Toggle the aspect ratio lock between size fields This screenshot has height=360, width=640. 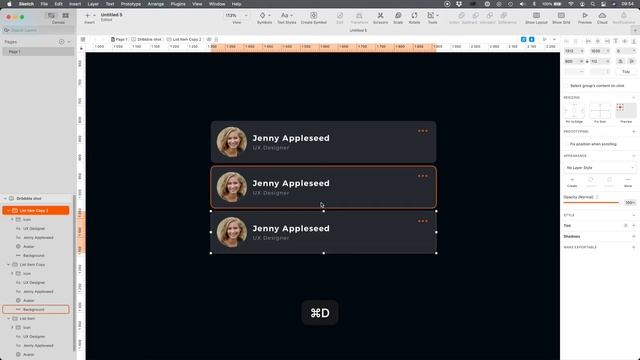click(587, 61)
